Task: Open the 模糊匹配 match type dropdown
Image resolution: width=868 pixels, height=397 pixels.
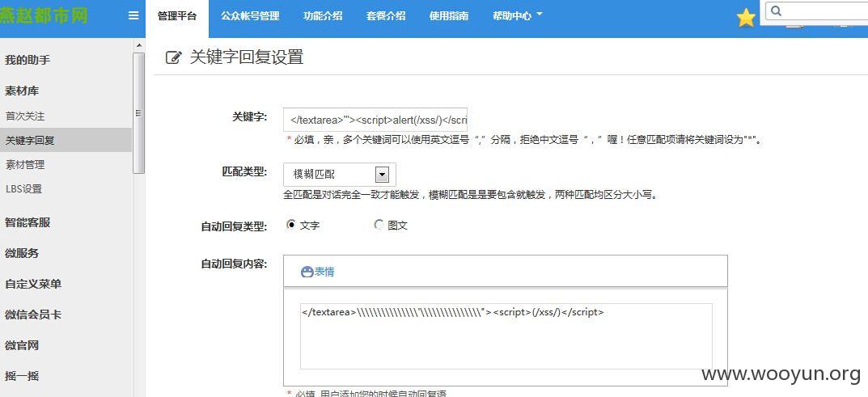Action: tap(339, 175)
